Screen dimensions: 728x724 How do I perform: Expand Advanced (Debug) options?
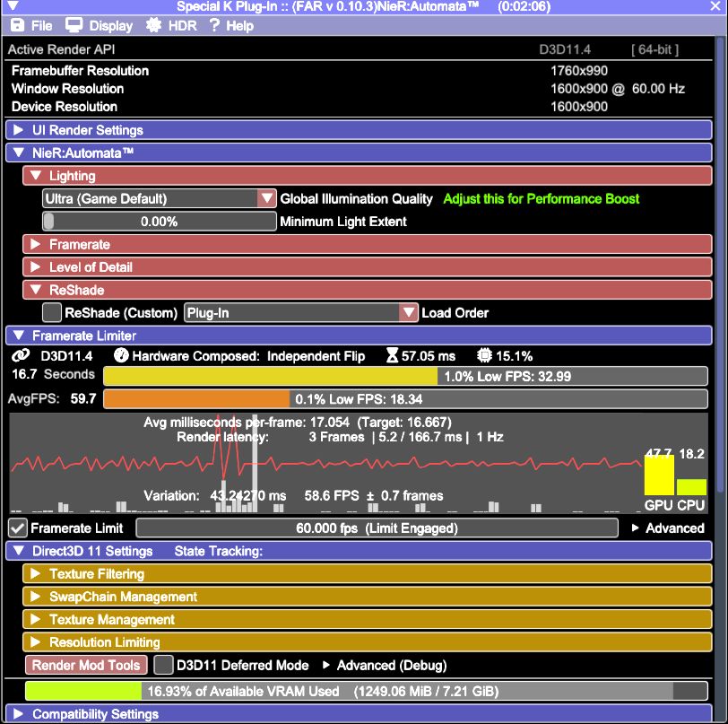click(x=385, y=665)
